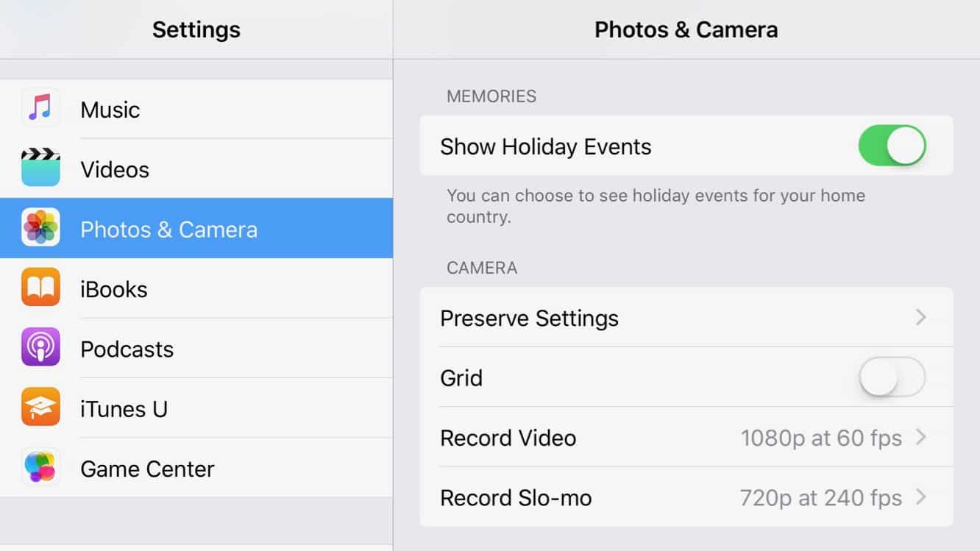Tap the Photos & Camera page title
This screenshot has height=551, width=980.
(x=686, y=29)
